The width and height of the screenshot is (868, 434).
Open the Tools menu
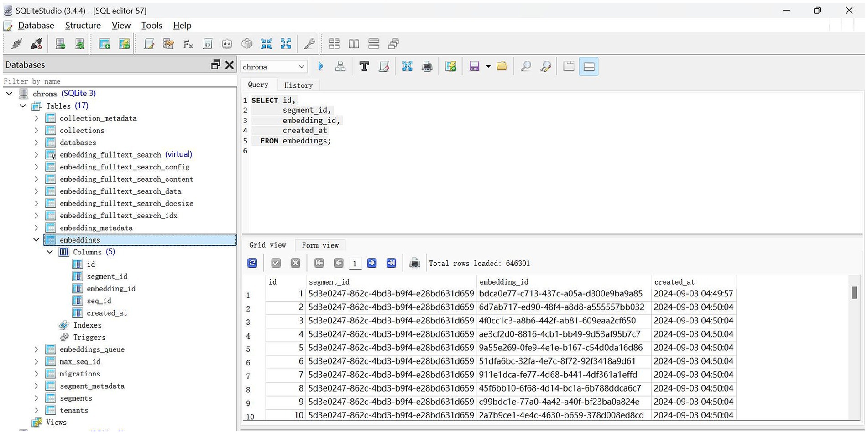(x=152, y=26)
